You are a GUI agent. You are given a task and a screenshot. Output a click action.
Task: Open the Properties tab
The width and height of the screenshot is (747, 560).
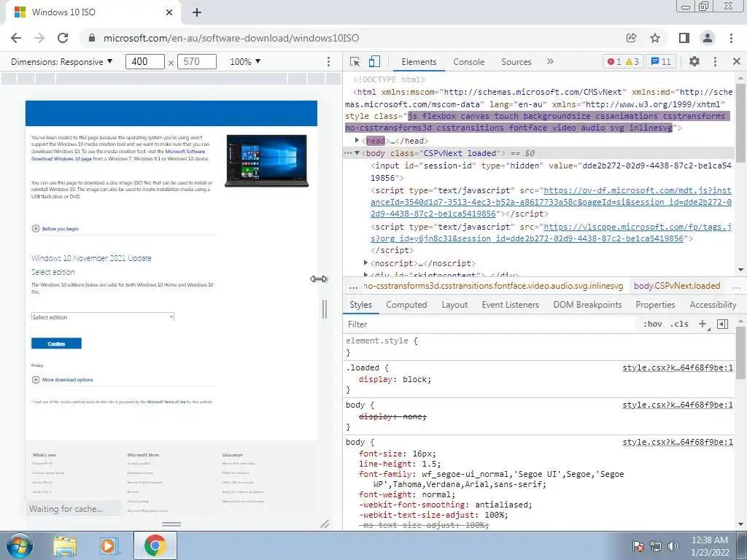pyautogui.click(x=655, y=305)
